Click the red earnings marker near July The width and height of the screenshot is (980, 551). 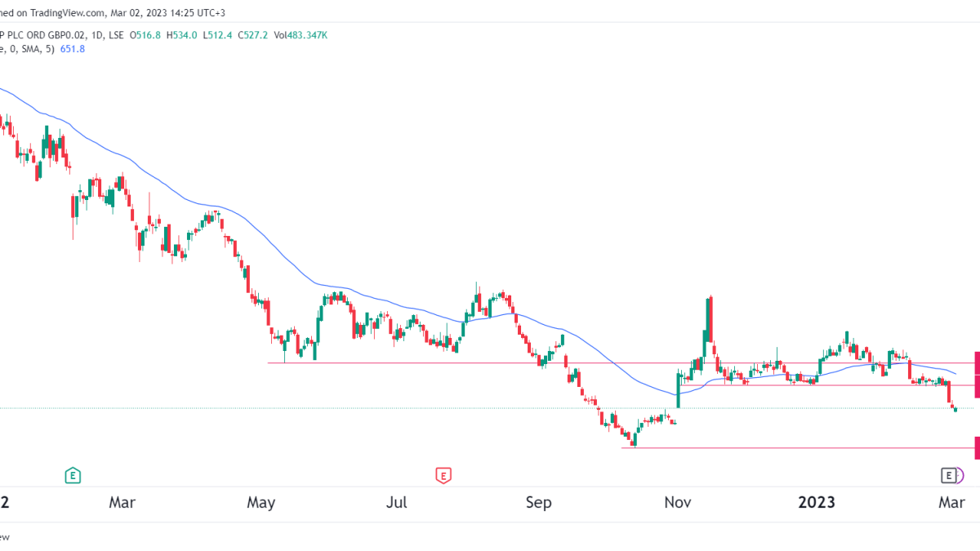tap(443, 474)
